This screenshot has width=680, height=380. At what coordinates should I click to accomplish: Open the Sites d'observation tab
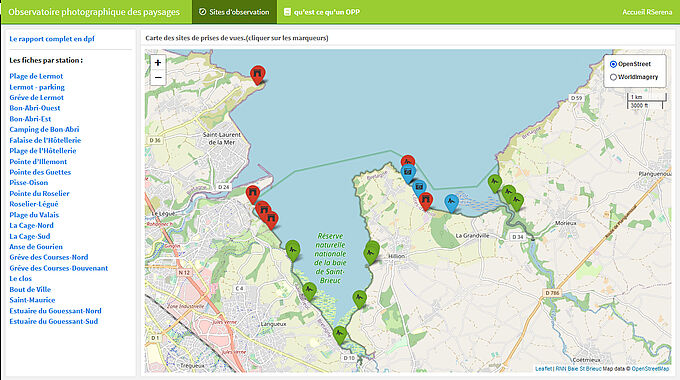(x=234, y=12)
